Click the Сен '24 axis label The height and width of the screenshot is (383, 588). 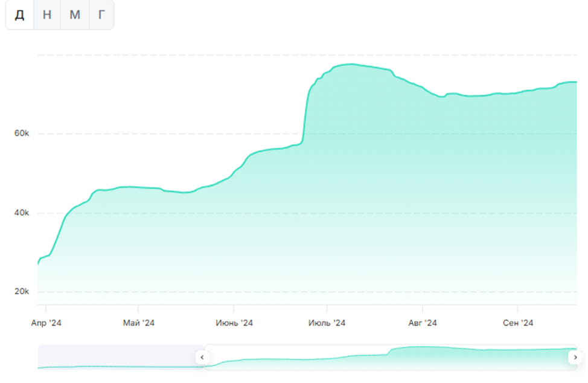(x=518, y=323)
